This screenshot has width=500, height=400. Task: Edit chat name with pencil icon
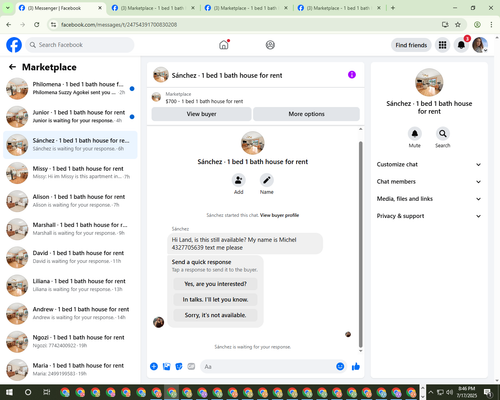click(x=267, y=180)
